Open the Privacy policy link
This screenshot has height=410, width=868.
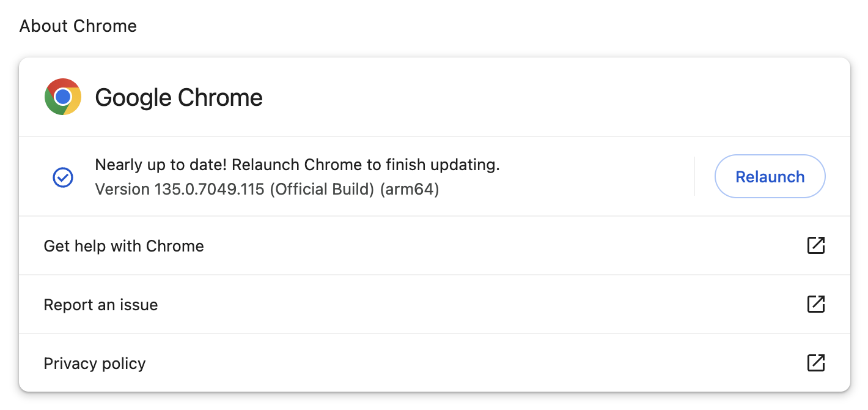coord(435,363)
